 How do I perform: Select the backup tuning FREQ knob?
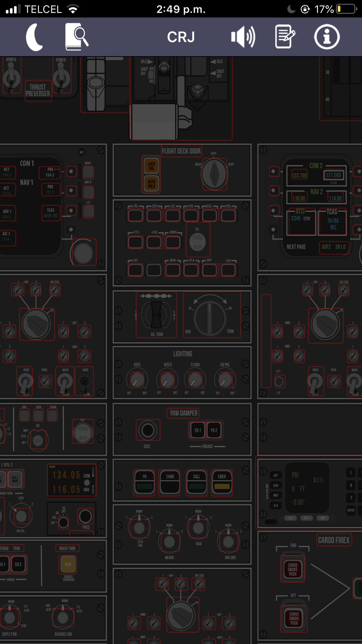click(85, 517)
